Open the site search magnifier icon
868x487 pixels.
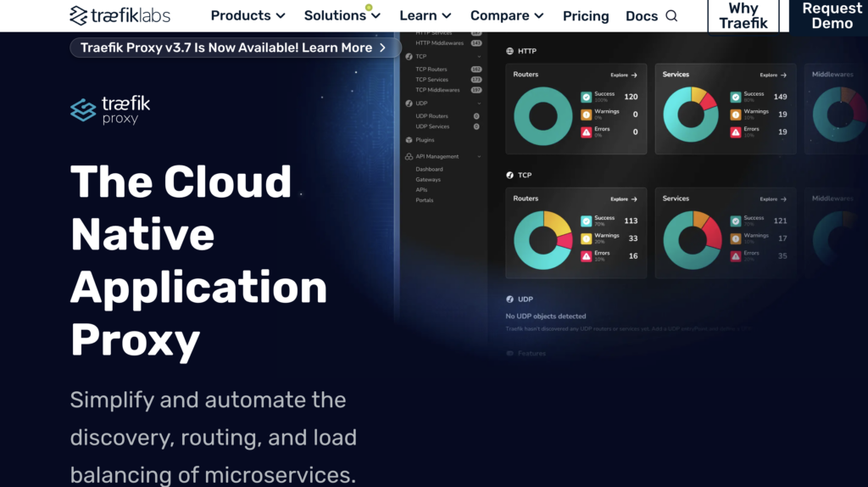(x=671, y=15)
